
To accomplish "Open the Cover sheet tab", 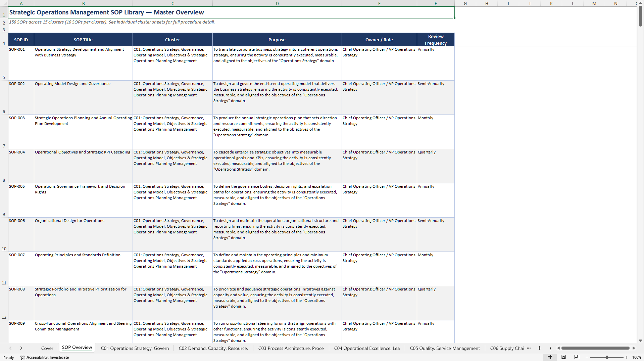I will pos(47,348).
